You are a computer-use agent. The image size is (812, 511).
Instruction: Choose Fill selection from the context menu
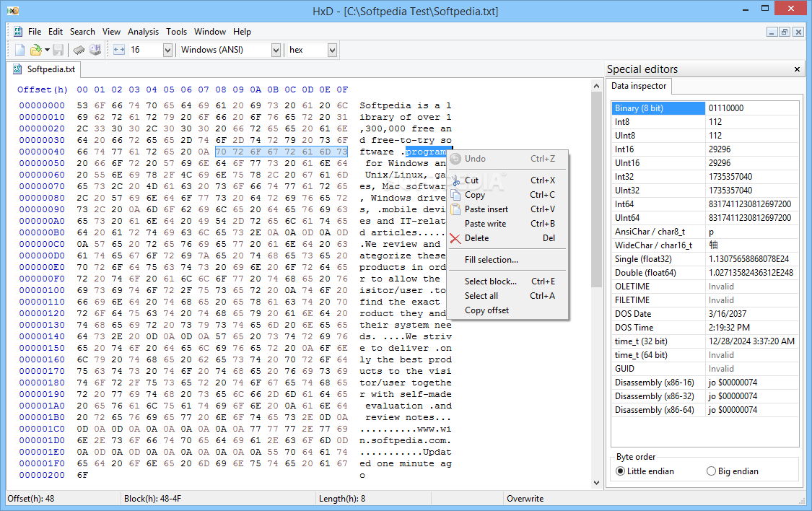coord(491,260)
